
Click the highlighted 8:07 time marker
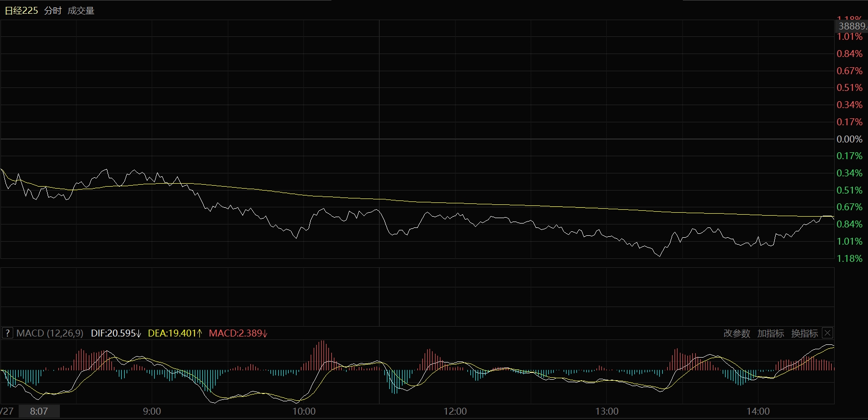click(39, 411)
